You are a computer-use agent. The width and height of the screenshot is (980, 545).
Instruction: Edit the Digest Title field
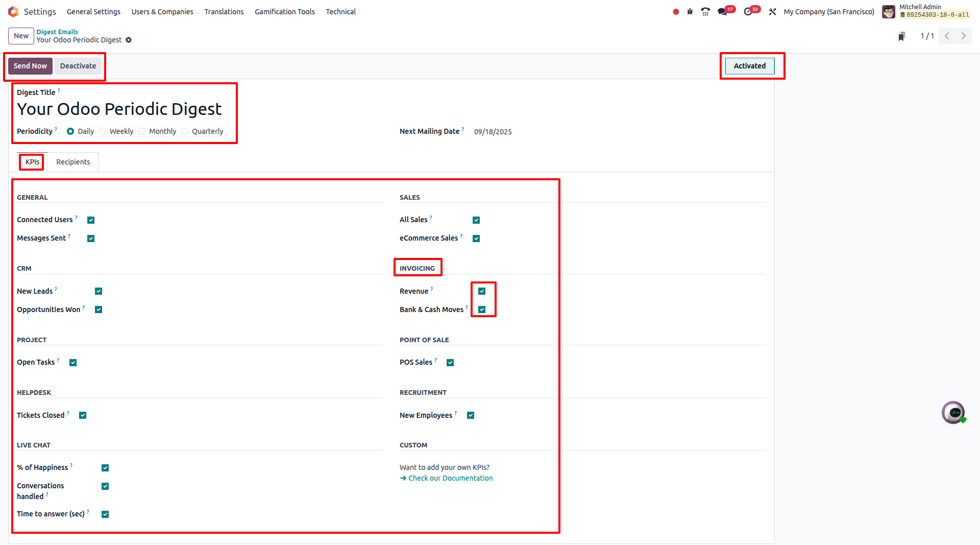[119, 109]
